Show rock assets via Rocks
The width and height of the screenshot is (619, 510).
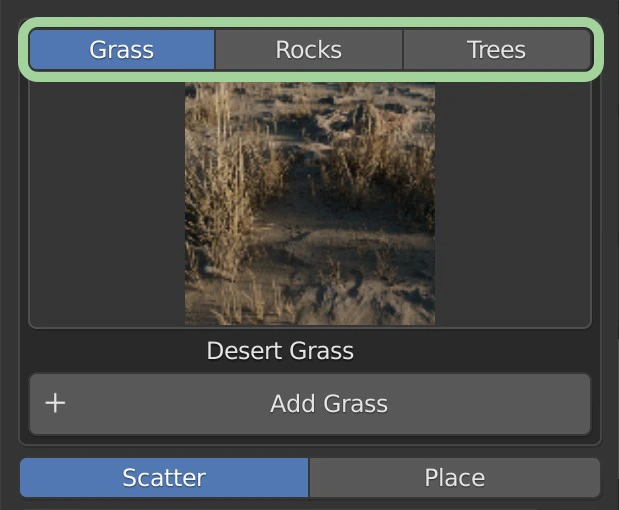click(308, 50)
